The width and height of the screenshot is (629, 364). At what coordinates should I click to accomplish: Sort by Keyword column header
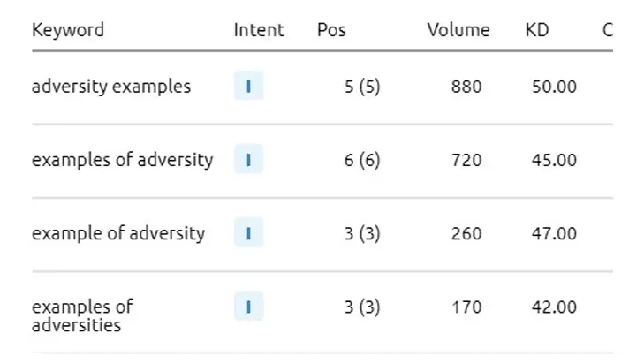(68, 30)
